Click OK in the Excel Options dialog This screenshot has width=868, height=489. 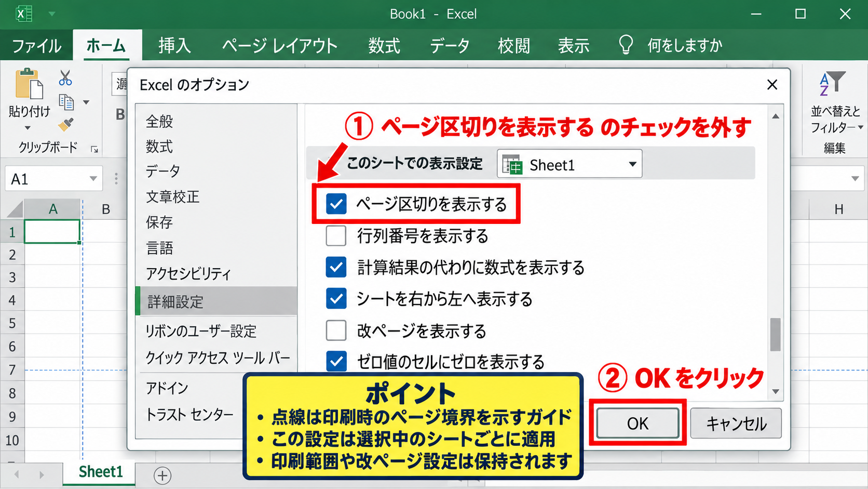638,424
